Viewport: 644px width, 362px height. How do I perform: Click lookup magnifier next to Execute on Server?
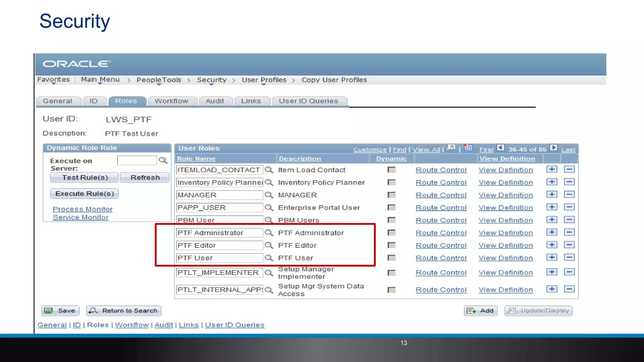click(163, 160)
